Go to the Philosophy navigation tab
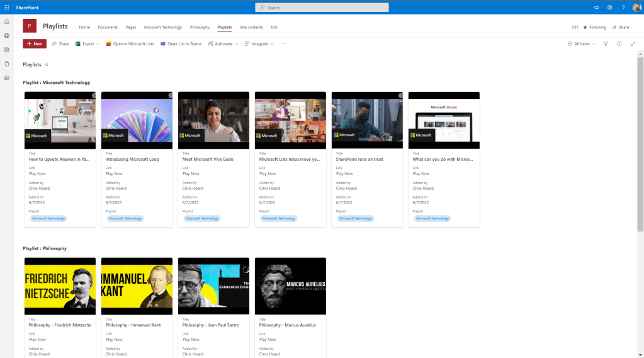Viewport: 644px width, 358px height. (x=200, y=27)
